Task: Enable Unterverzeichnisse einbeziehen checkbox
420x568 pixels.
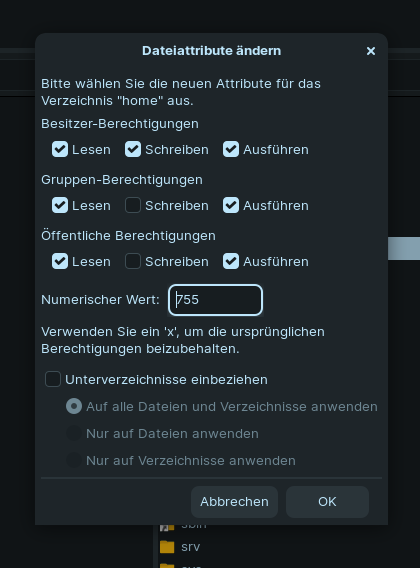Action: [53, 379]
